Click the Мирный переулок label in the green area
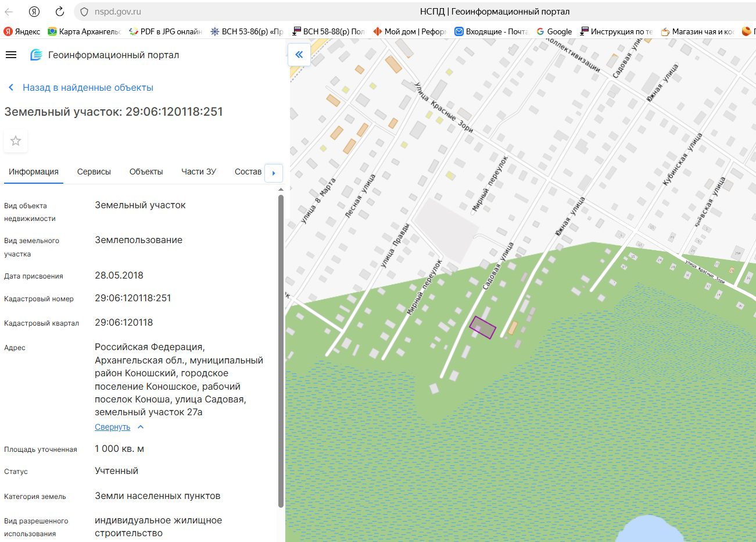Screen dimensions: 756x542 pyautogui.click(x=424, y=287)
